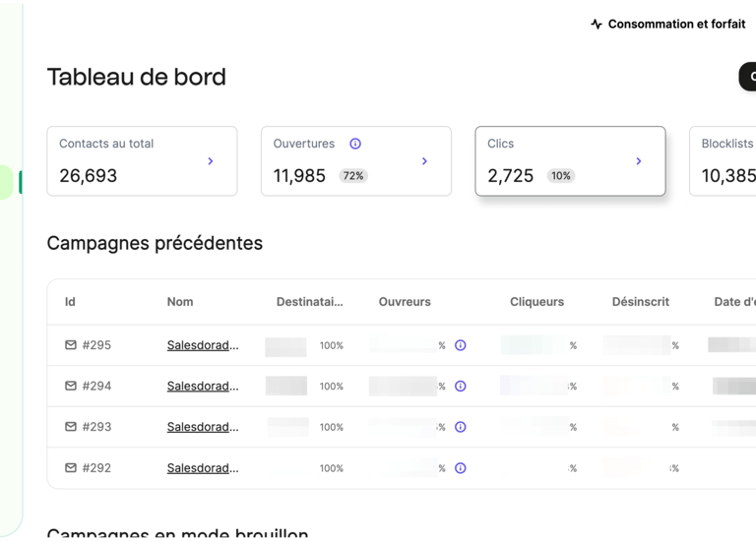756x541 pixels.
Task: Click the Consommation et forfait activity icon
Action: tap(597, 24)
